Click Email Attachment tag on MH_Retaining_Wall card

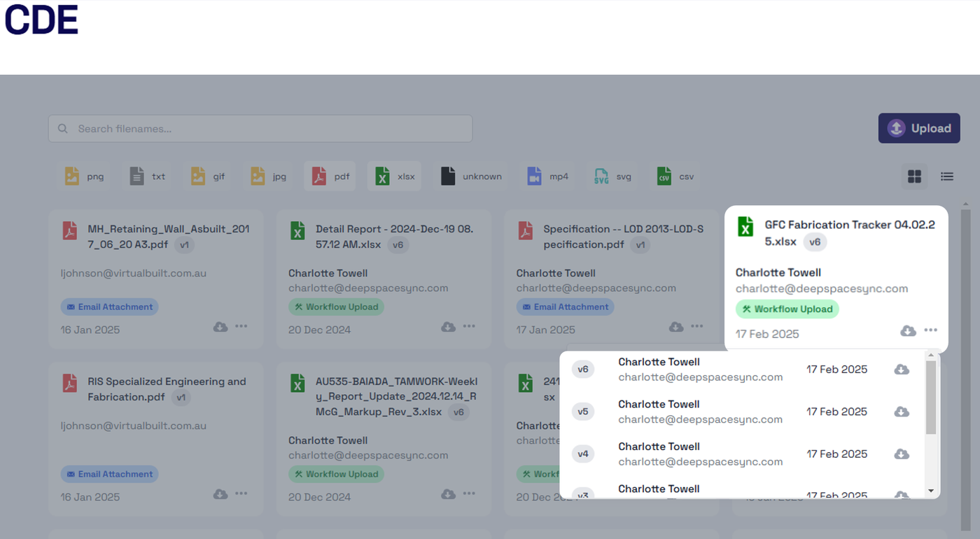(x=109, y=307)
